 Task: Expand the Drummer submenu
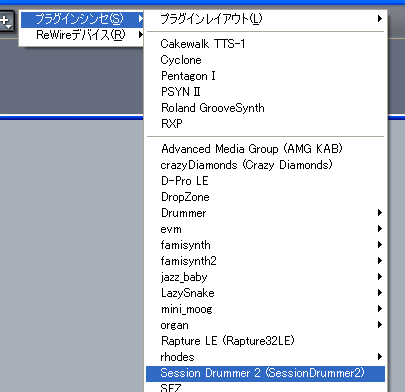coord(265,213)
